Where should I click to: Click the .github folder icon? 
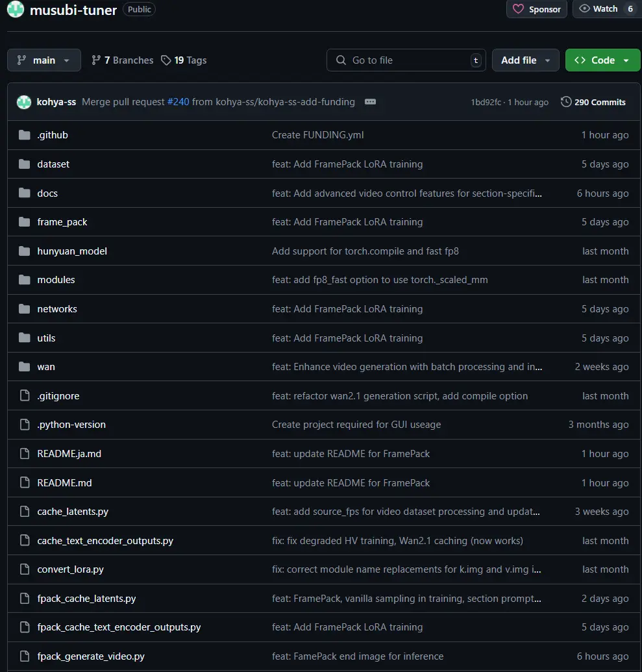click(x=25, y=135)
